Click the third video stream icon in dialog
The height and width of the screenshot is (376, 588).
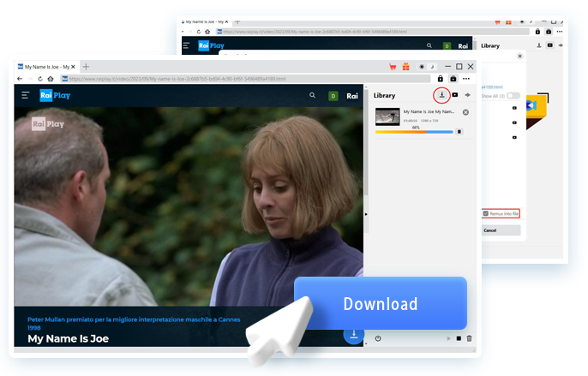click(x=514, y=137)
